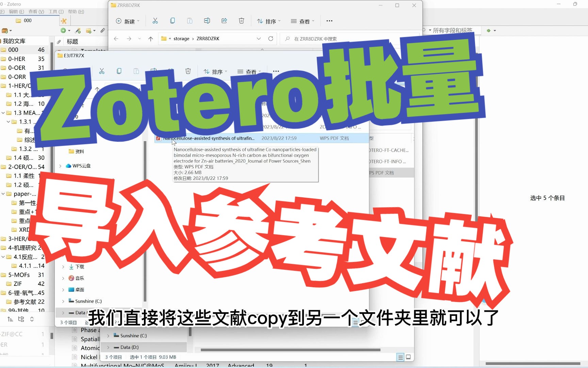Click Cut icon in ZRR8DZRK window toolbar
The image size is (588, 368).
pos(155,21)
